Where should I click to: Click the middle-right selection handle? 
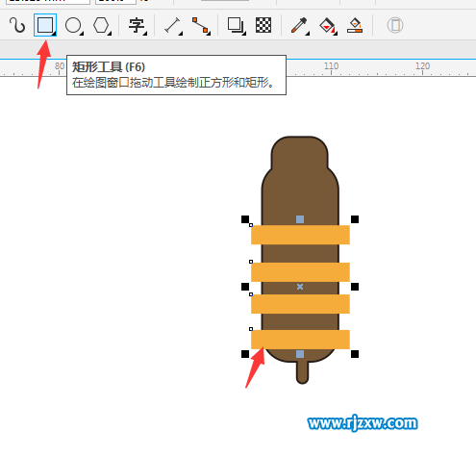[355, 287]
